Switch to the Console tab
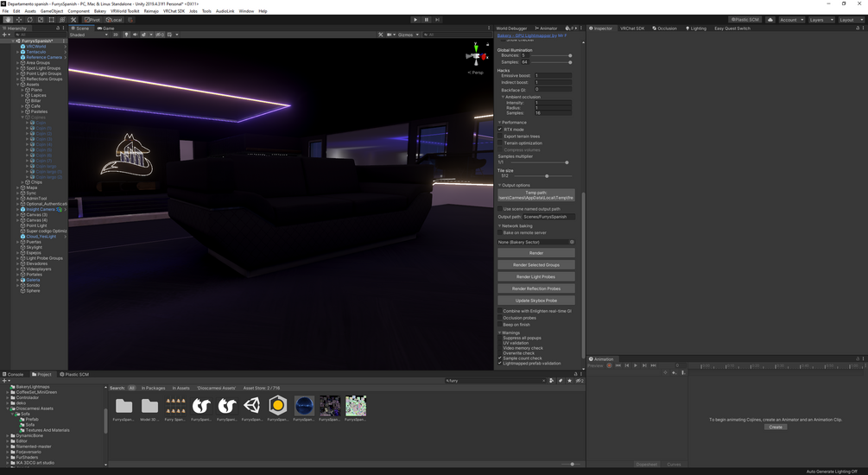 [x=13, y=374]
